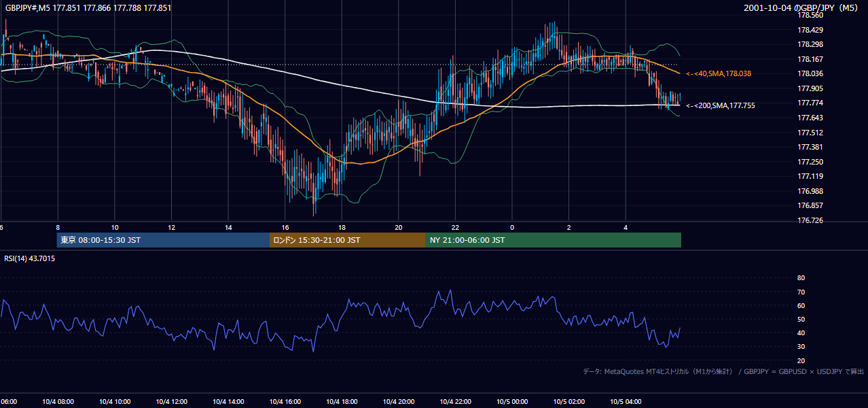Viewport: 868px width, 408px height.
Task: Click the 10/5 02:00 time axis label
Action: pos(568,402)
